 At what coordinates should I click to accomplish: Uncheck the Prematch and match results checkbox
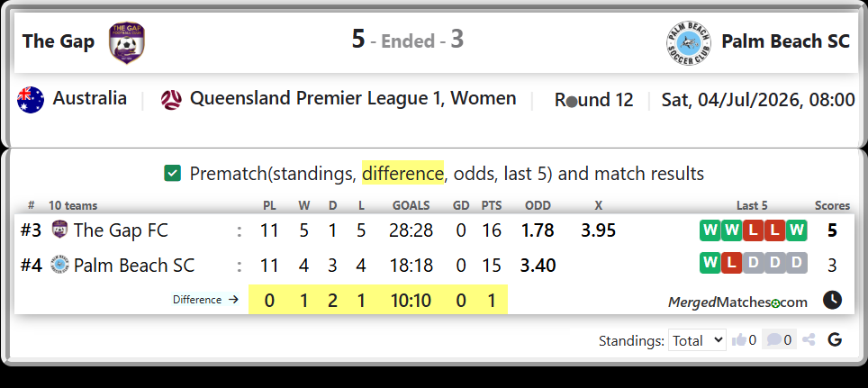[173, 173]
